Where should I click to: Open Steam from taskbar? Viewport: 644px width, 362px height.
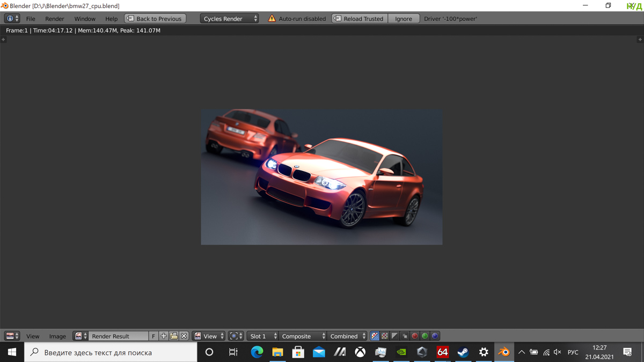463,352
